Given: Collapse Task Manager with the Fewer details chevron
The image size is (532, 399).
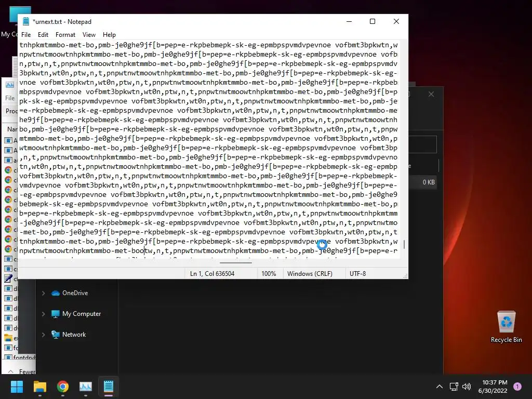Looking at the screenshot, I should click(x=11, y=371).
